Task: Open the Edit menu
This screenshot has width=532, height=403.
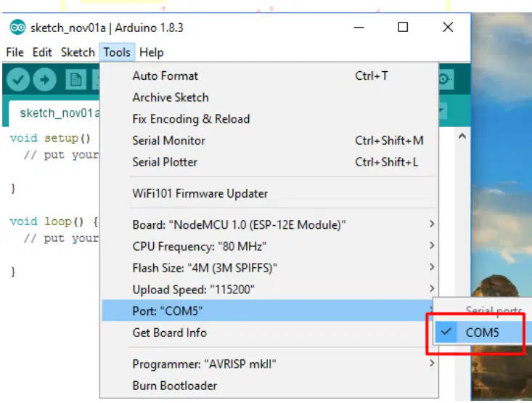Action: tap(42, 52)
